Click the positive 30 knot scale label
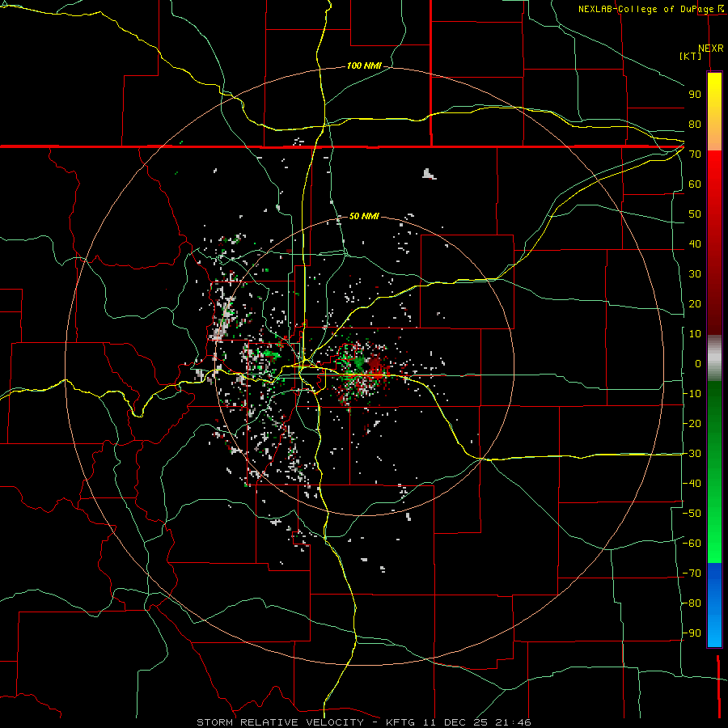 (695, 274)
